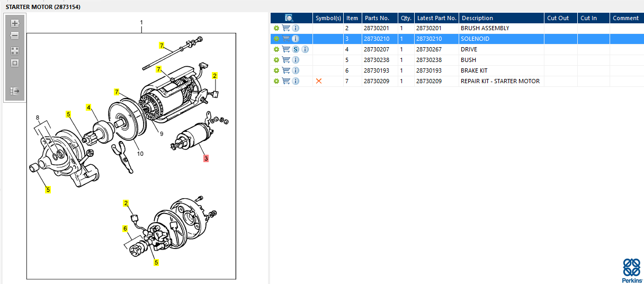Open info for REPAIR KIT - STARTER MOTOR
This screenshot has height=284, width=644.
tap(296, 81)
